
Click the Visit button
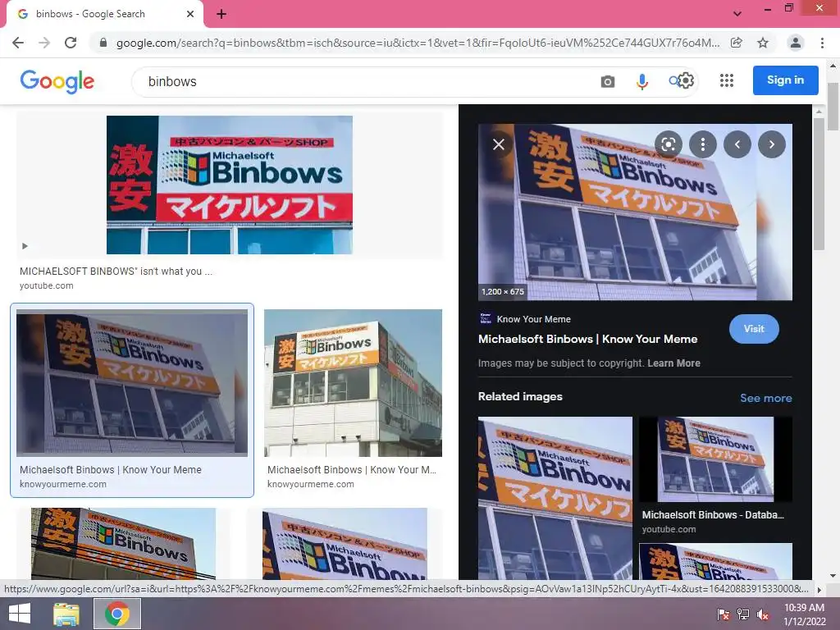coord(754,329)
